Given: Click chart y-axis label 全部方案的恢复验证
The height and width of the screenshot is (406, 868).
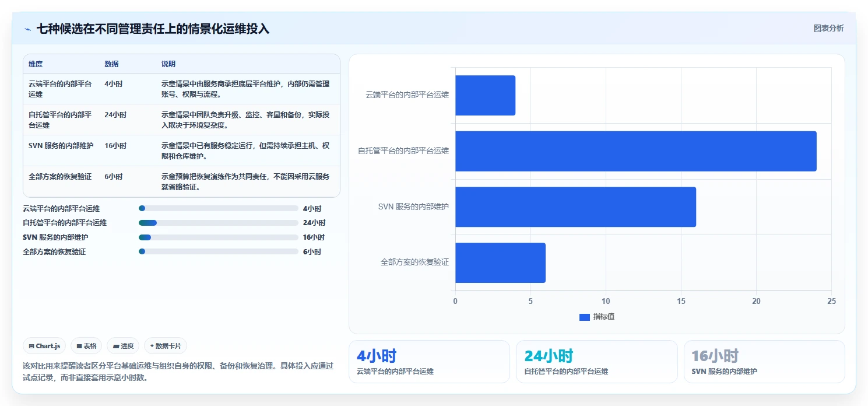Looking at the screenshot, I should (x=414, y=262).
